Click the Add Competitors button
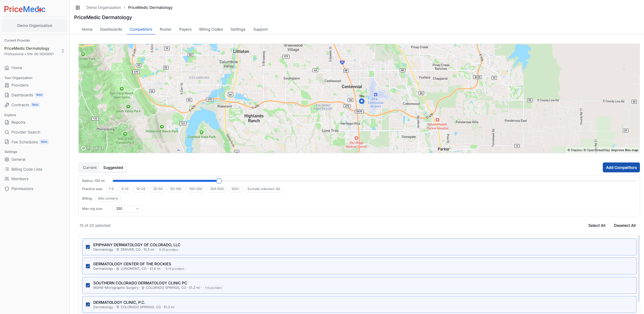The height and width of the screenshot is (314, 644). 621,168
